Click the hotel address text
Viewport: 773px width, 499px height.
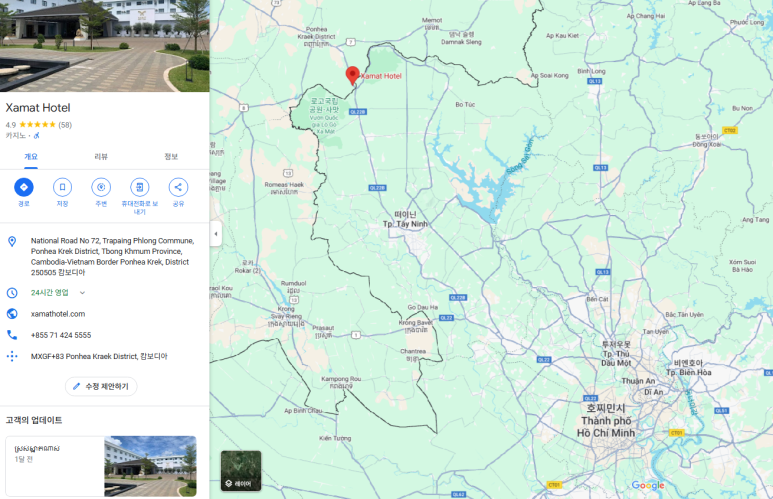pyautogui.click(x=112, y=256)
